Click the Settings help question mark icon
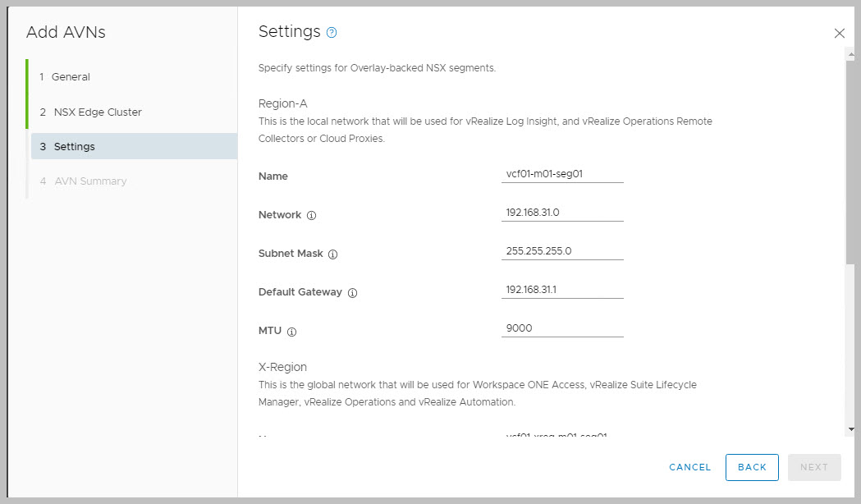The height and width of the screenshot is (504, 861). tap(332, 33)
